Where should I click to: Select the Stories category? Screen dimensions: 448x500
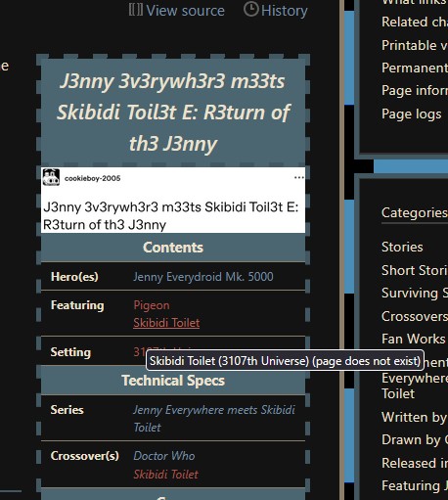pyautogui.click(x=402, y=247)
